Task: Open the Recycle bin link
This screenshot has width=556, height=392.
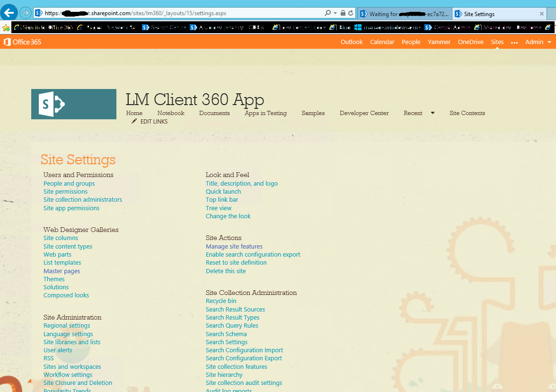Action: [x=221, y=301]
